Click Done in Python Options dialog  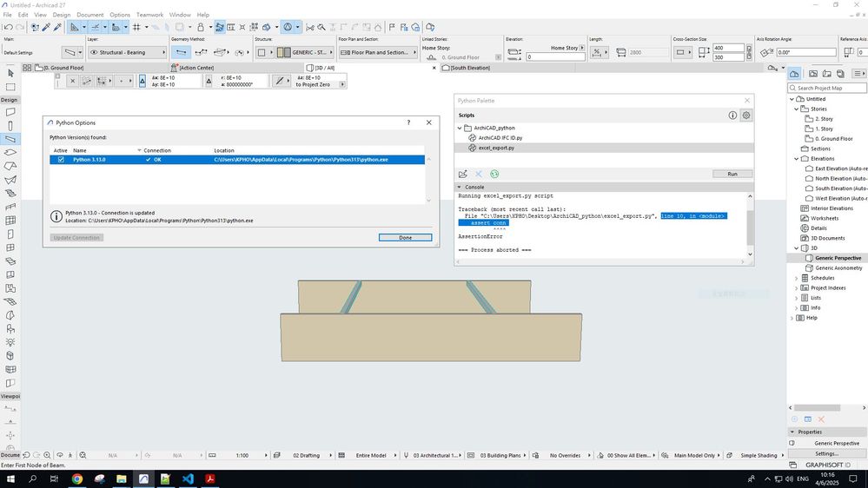tap(405, 237)
